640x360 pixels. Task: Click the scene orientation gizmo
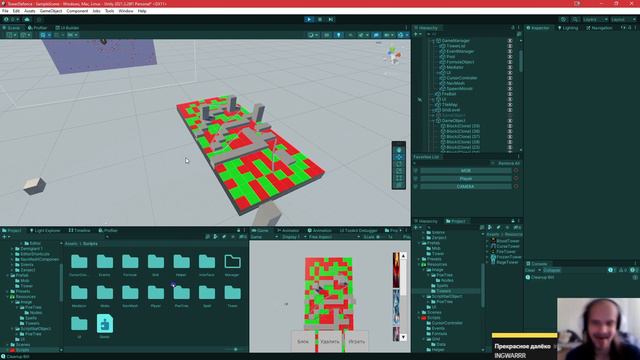pos(393,55)
